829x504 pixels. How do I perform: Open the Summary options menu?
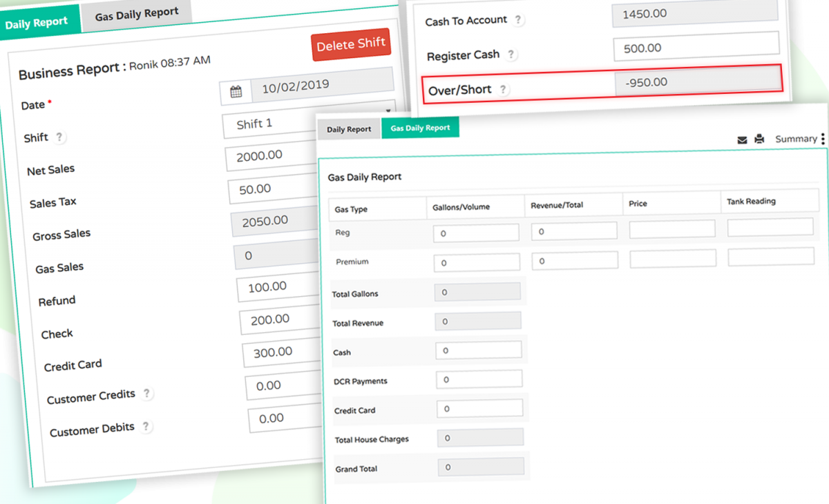pyautogui.click(x=797, y=139)
